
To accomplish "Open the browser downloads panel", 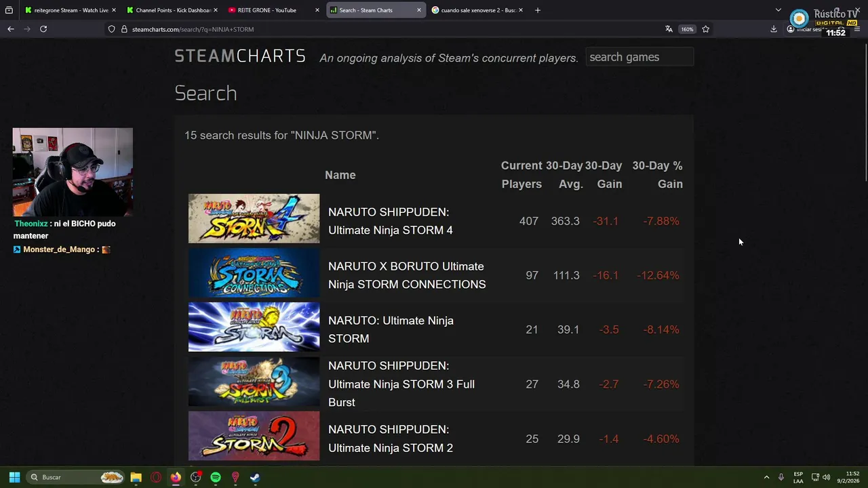I will (774, 29).
